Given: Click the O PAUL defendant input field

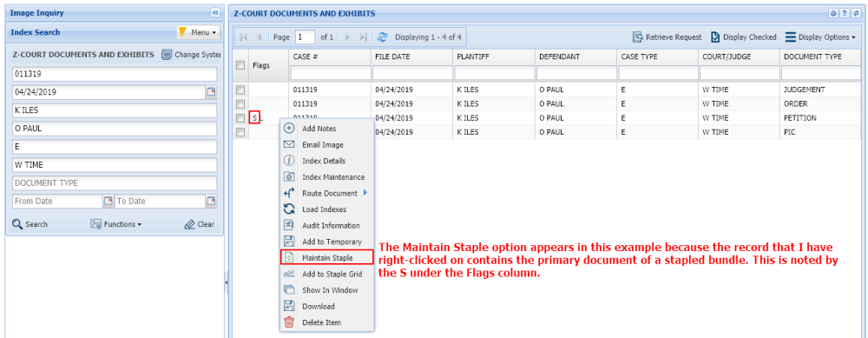Looking at the screenshot, I should [x=115, y=129].
